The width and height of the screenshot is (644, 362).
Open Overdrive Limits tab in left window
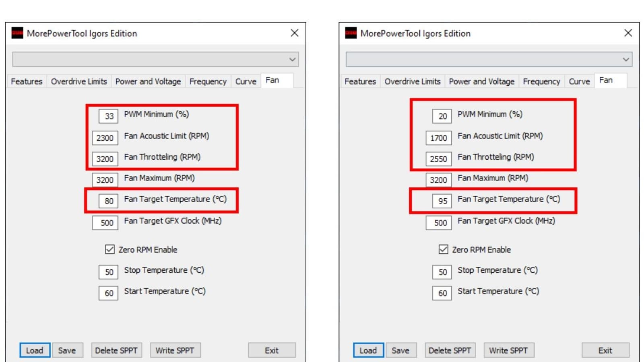point(79,81)
